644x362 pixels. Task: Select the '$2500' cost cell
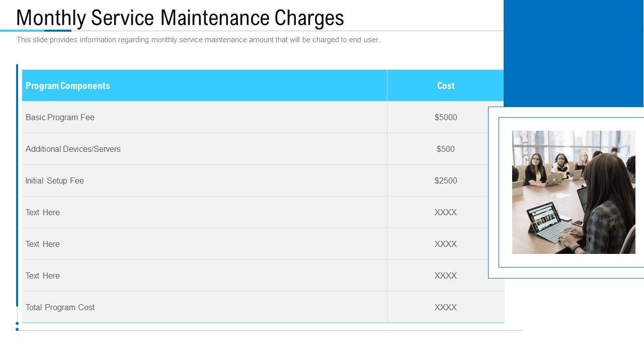click(x=446, y=181)
